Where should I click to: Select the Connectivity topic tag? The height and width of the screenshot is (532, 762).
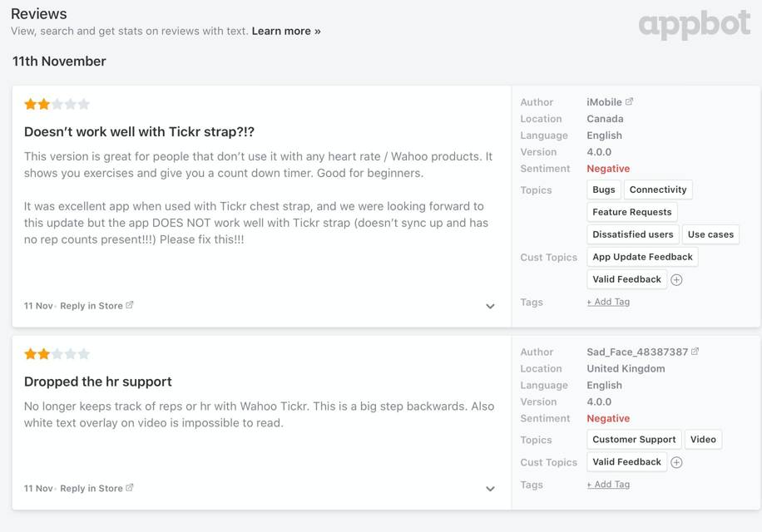[658, 190]
